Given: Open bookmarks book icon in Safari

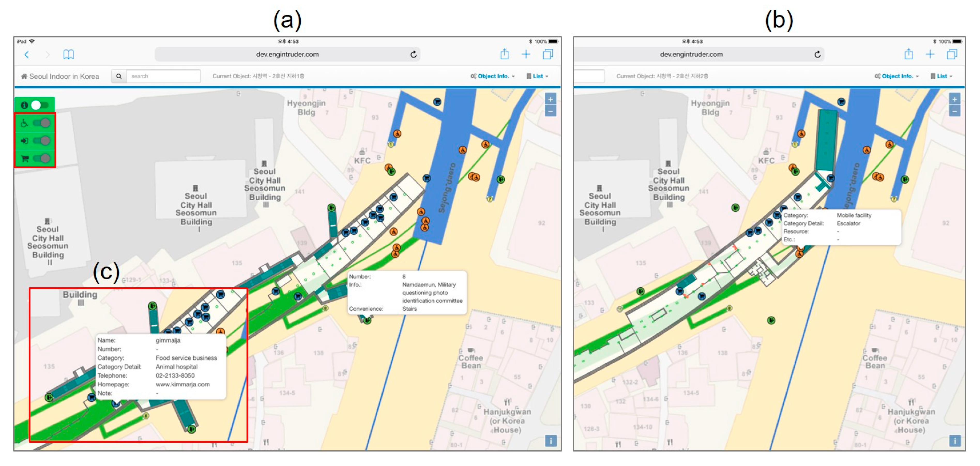Looking at the screenshot, I should [x=69, y=55].
